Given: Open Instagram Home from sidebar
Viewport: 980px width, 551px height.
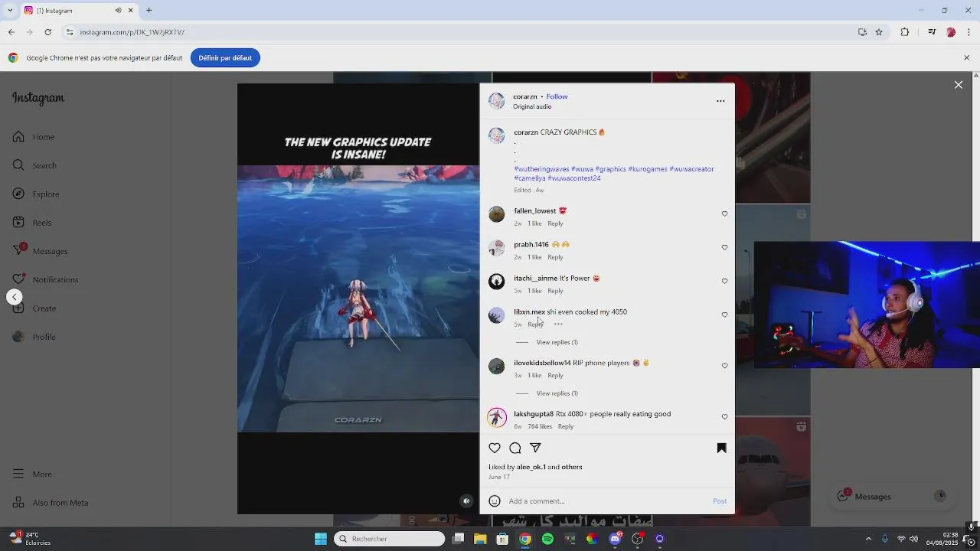Looking at the screenshot, I should (34, 137).
